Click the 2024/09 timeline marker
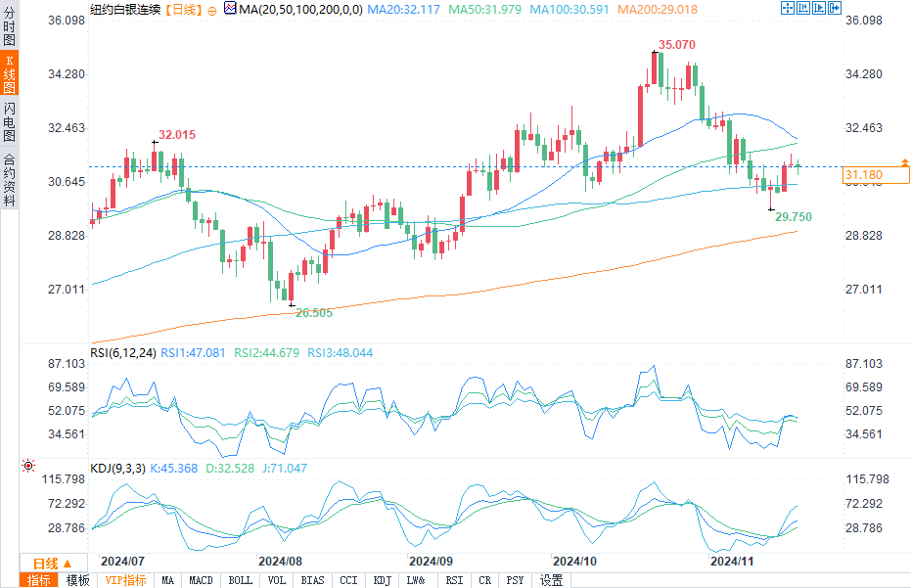 [431, 562]
